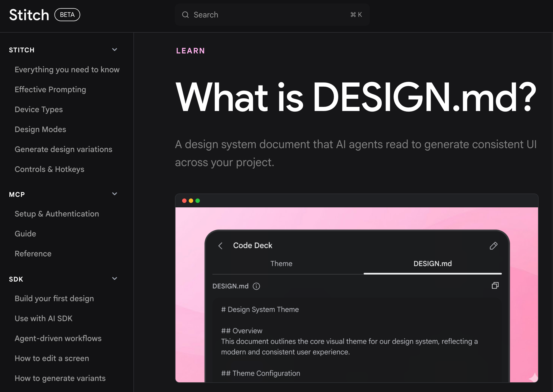Click the Stitch logo
Viewport: 553px width, 392px height.
[29, 15]
